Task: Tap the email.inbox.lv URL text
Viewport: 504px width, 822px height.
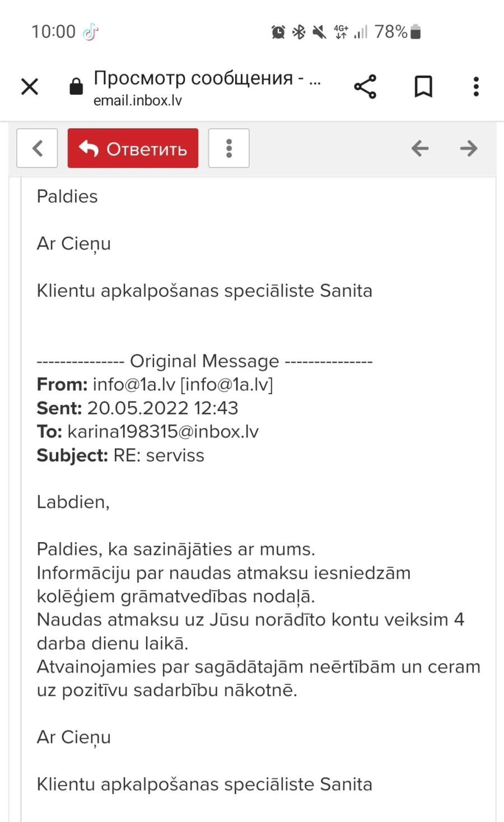Action: click(x=138, y=101)
